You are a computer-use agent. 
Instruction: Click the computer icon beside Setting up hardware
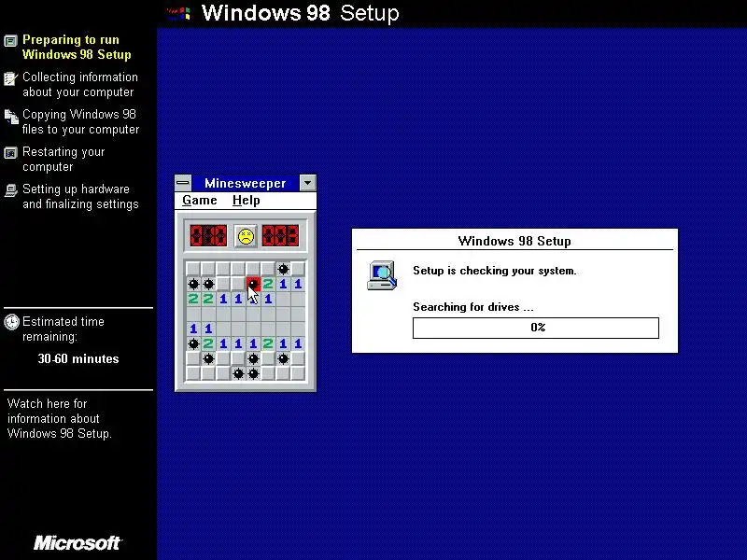coord(11,190)
